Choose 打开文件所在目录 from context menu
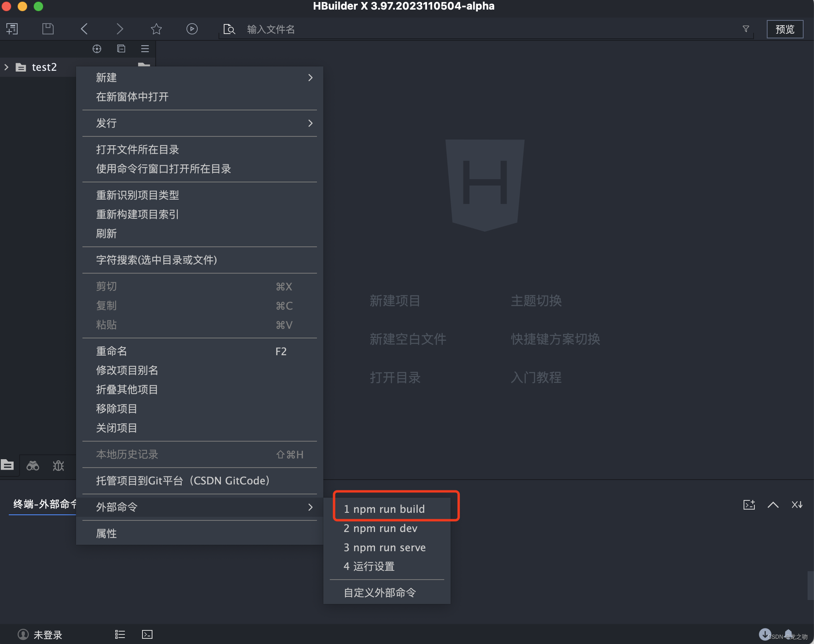Screen dimensions: 814x644 [x=200, y=150]
